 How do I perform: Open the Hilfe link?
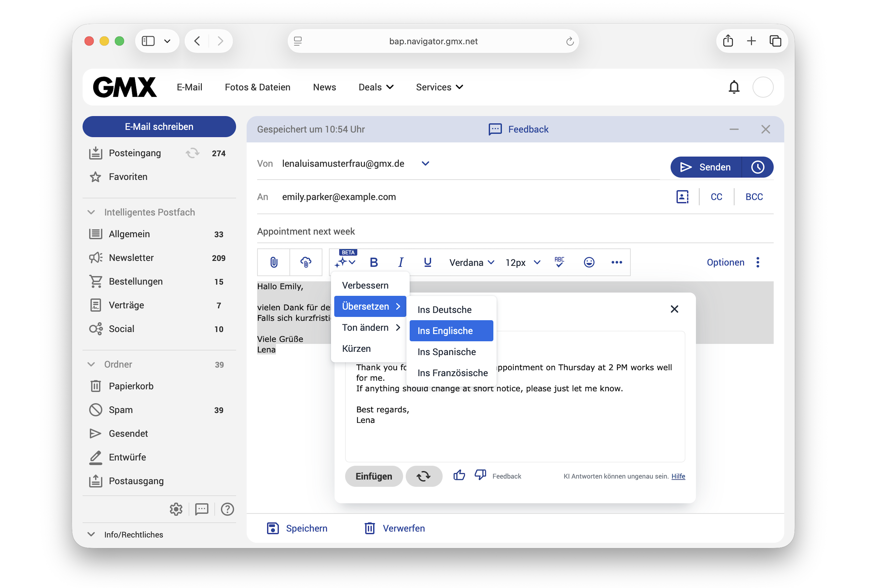click(678, 476)
